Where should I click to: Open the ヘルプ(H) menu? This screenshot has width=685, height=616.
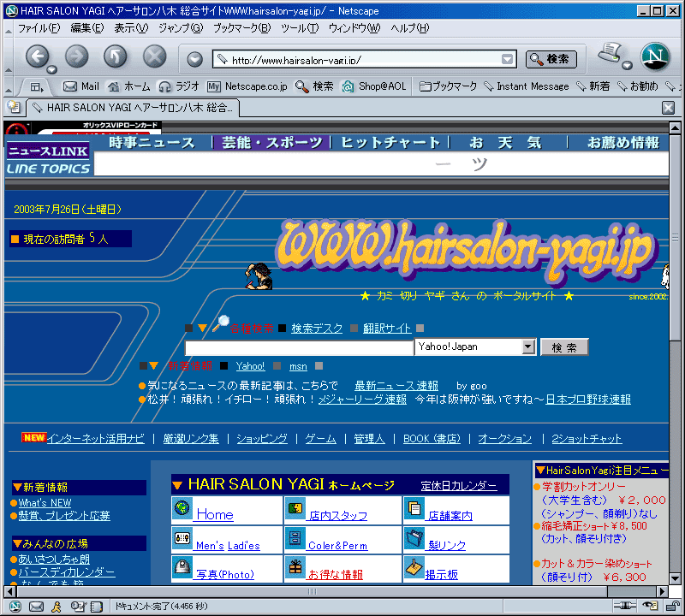click(410, 28)
